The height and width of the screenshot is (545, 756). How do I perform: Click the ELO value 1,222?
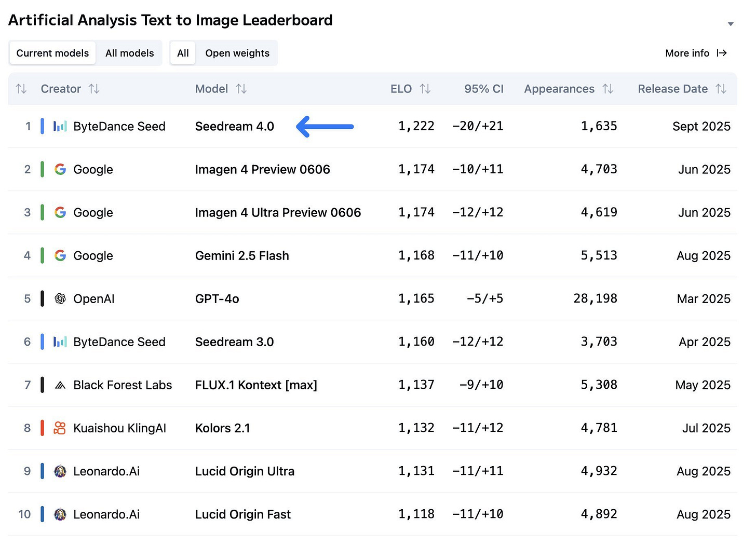[x=416, y=126]
